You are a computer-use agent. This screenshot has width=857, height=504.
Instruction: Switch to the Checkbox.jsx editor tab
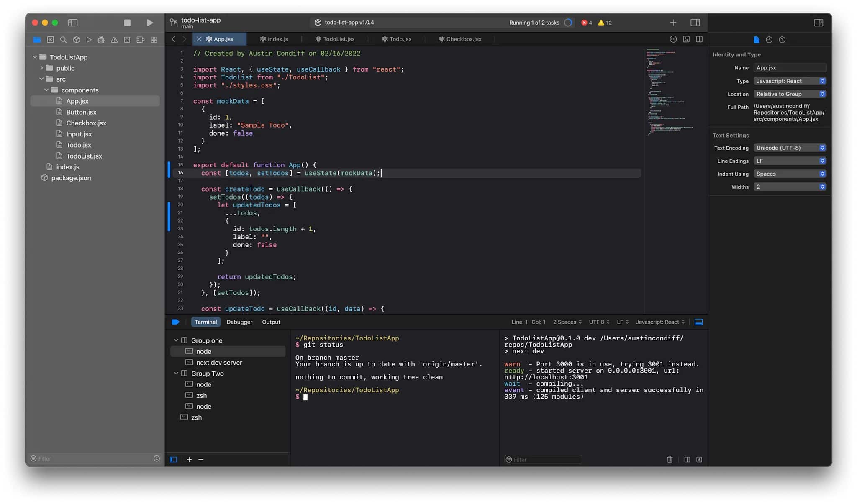[x=460, y=39]
